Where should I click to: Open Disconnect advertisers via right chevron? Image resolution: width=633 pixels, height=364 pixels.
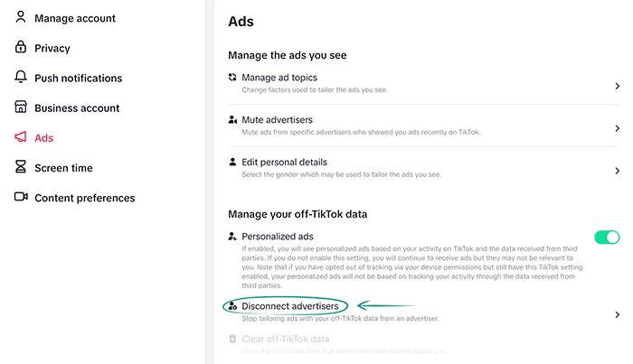point(617,314)
